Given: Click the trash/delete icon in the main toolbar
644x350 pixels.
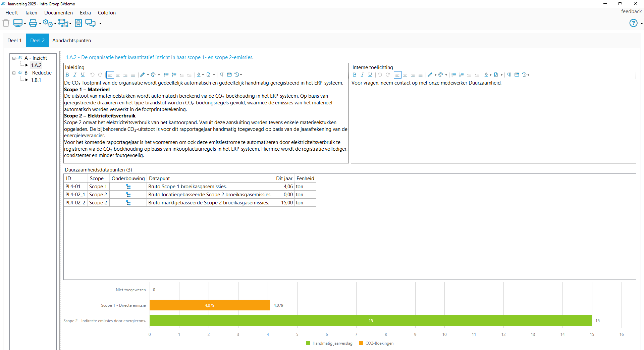Looking at the screenshot, I should 6,23.
